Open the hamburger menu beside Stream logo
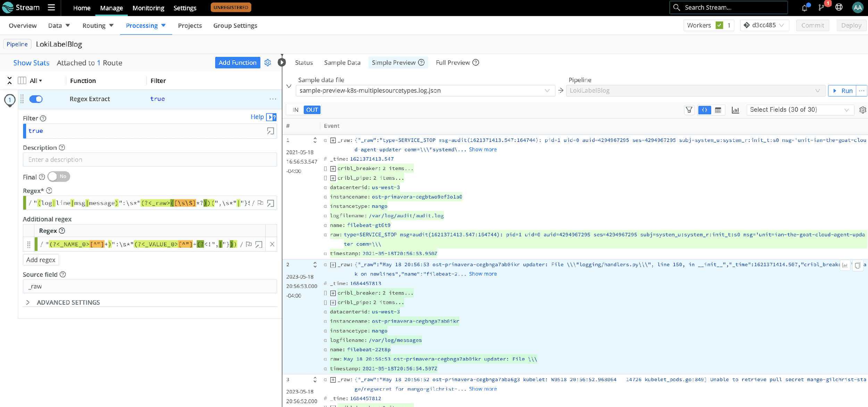The width and height of the screenshot is (868, 407). pos(51,7)
